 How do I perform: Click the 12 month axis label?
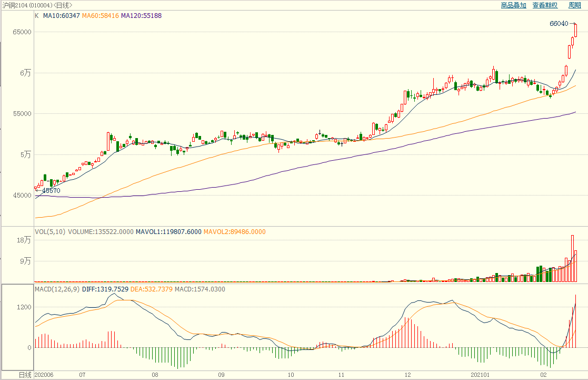point(408,375)
